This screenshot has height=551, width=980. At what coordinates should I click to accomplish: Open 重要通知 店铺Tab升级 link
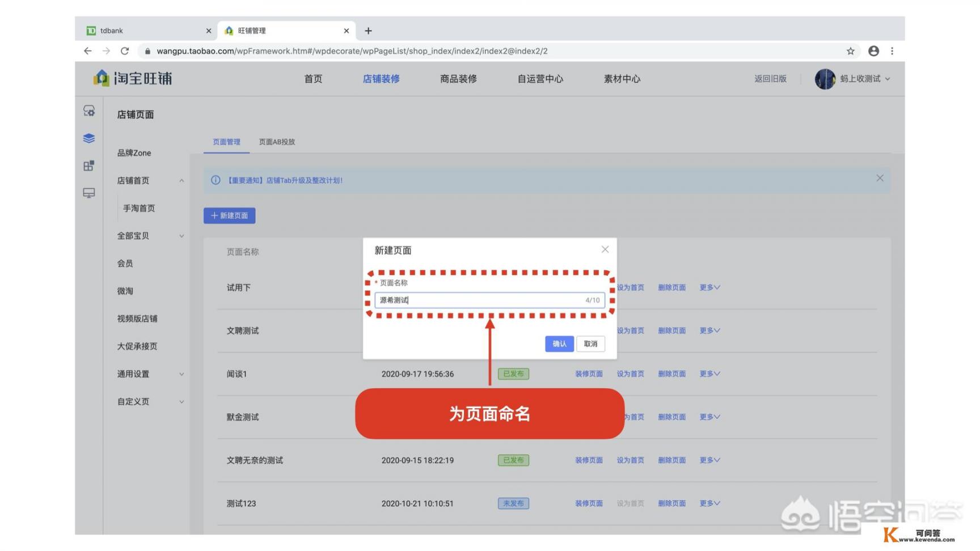tap(284, 180)
